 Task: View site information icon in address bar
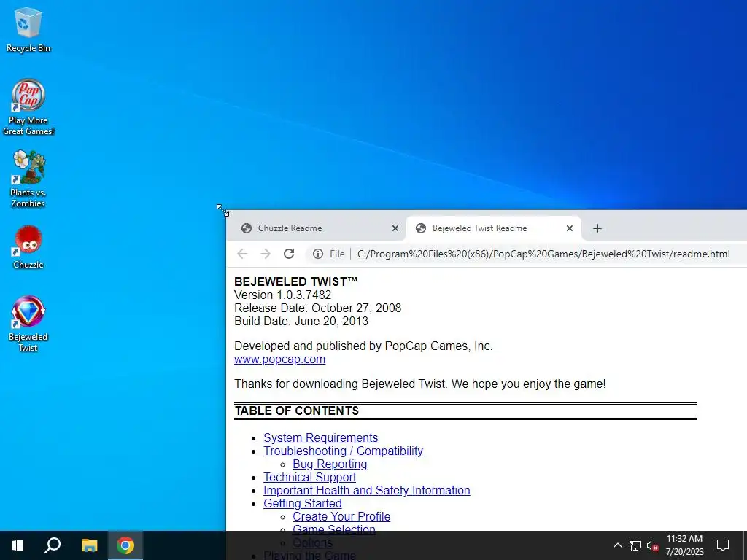click(318, 254)
